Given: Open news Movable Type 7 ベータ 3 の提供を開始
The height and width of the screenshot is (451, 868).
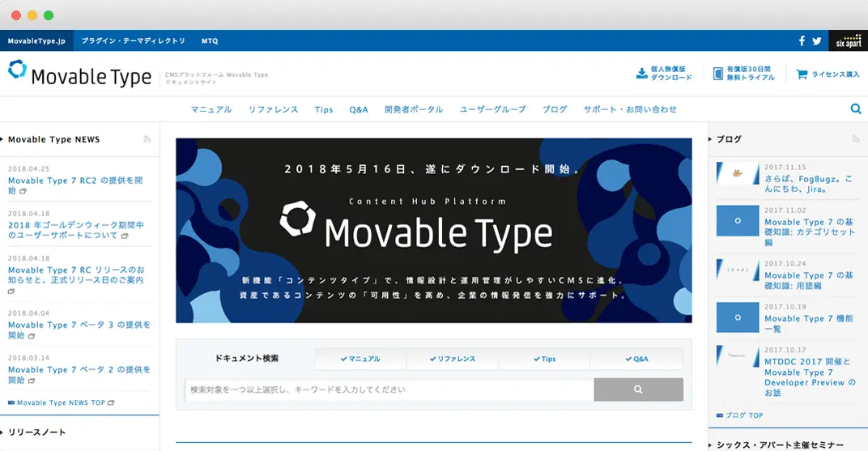Looking at the screenshot, I should [79, 330].
